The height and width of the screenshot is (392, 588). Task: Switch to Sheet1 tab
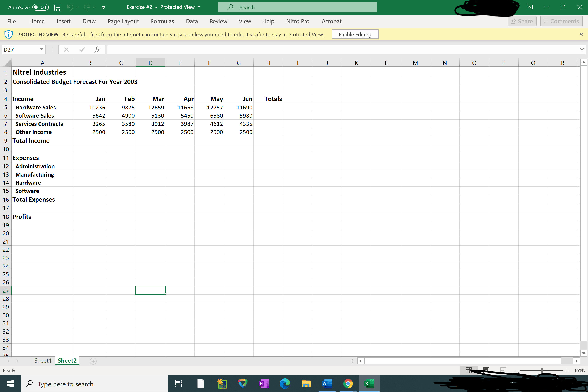[43, 361]
